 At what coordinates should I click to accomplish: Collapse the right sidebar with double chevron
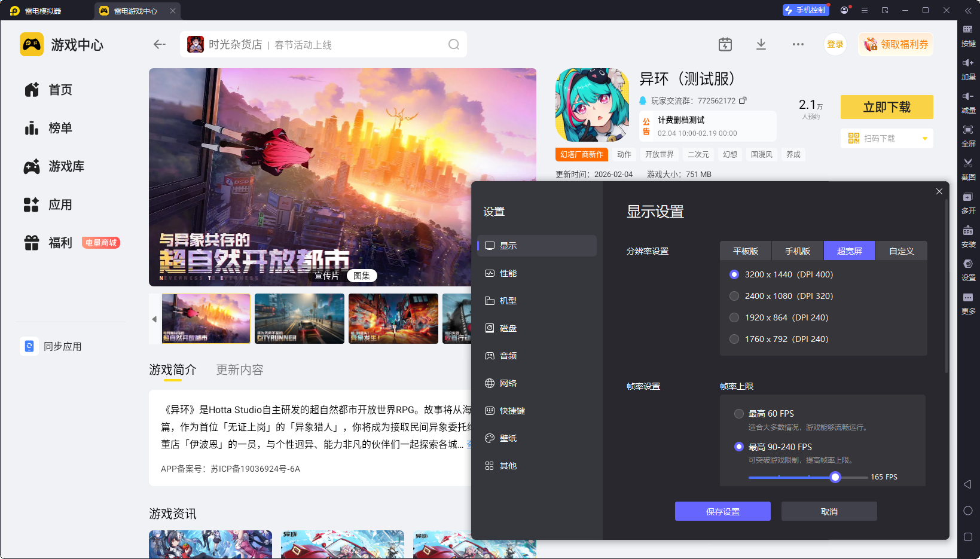pos(968,10)
